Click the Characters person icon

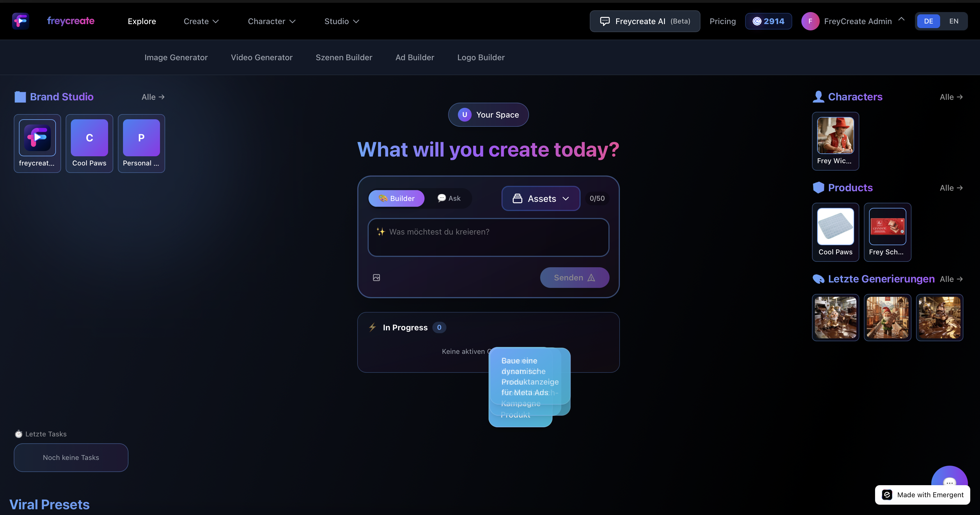click(x=818, y=97)
